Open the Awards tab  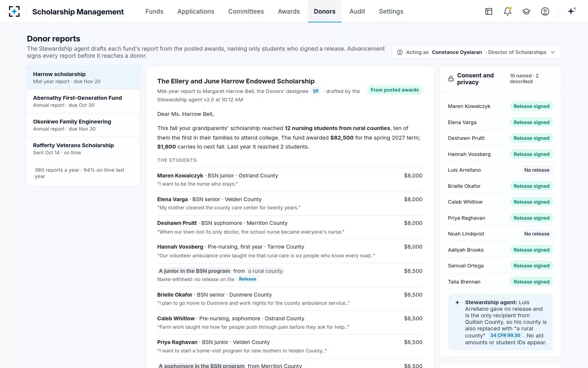[289, 11]
